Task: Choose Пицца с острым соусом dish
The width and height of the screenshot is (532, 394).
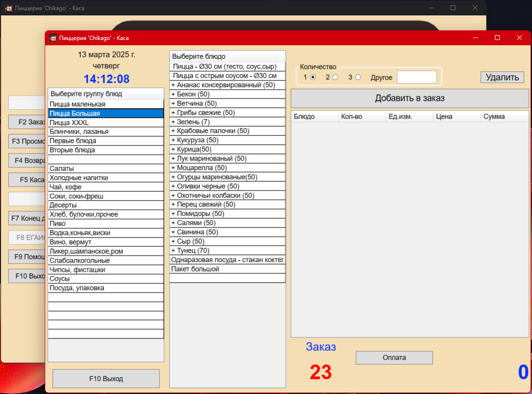Action: point(227,76)
